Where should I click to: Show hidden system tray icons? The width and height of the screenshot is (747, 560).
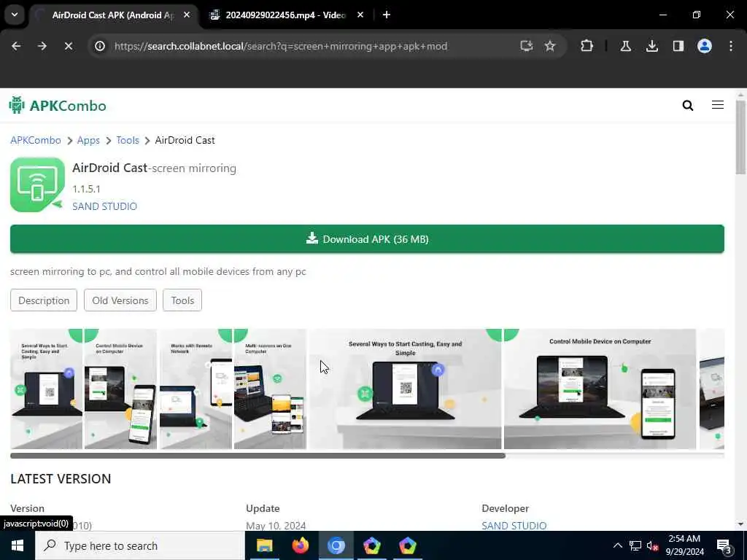coord(617,545)
